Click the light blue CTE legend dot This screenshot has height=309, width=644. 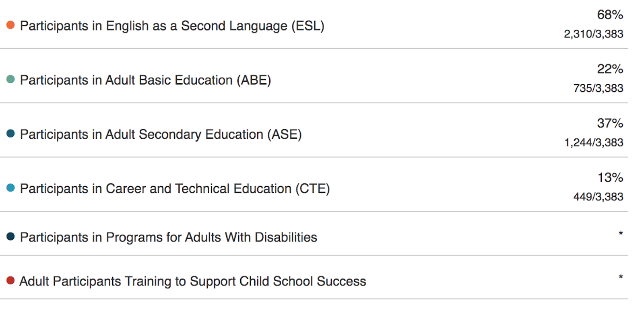pyautogui.click(x=10, y=187)
